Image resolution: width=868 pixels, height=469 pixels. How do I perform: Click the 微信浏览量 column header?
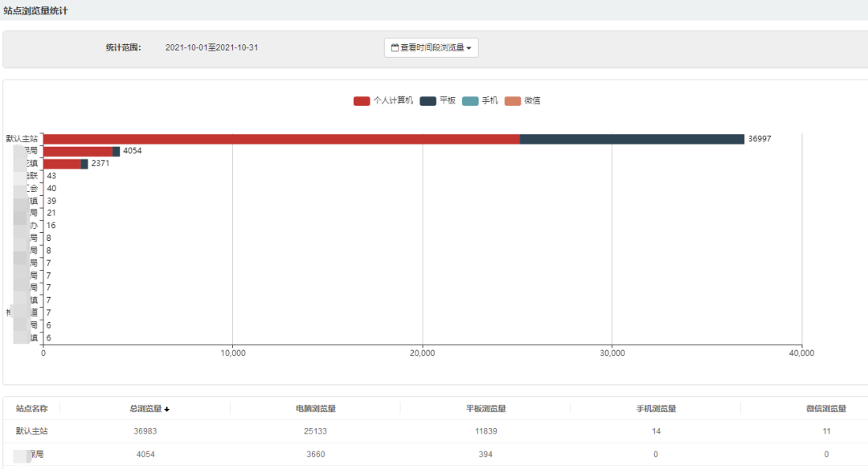pos(825,409)
